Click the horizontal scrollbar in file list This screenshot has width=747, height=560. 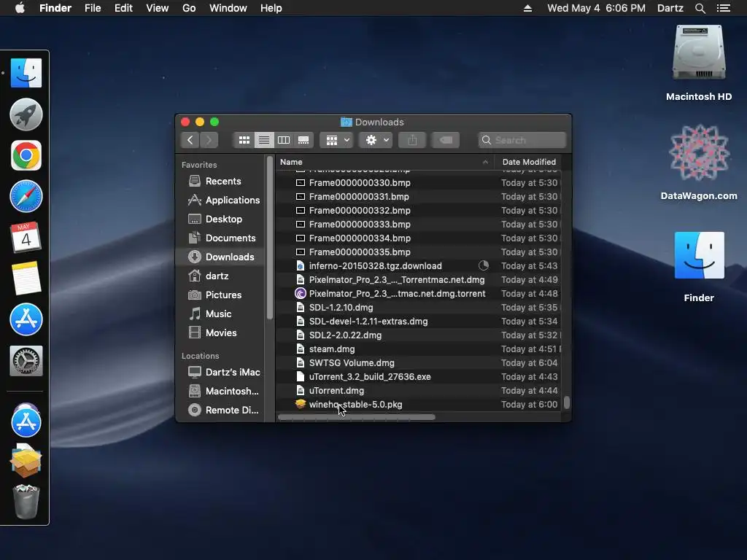(x=356, y=417)
